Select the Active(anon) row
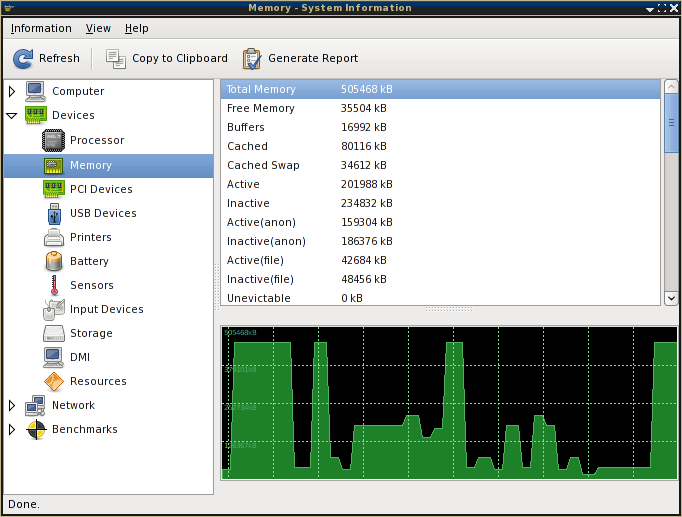Image resolution: width=682 pixels, height=517 pixels. point(441,222)
